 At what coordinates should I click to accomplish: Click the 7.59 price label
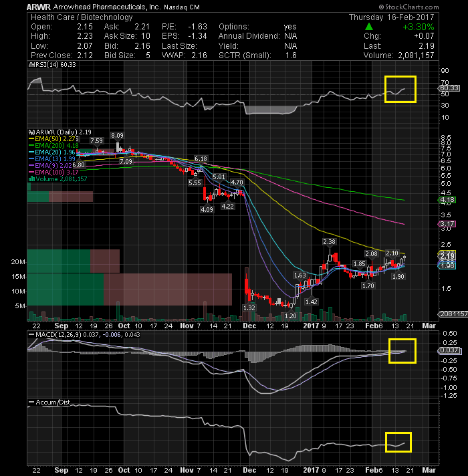pos(96,141)
